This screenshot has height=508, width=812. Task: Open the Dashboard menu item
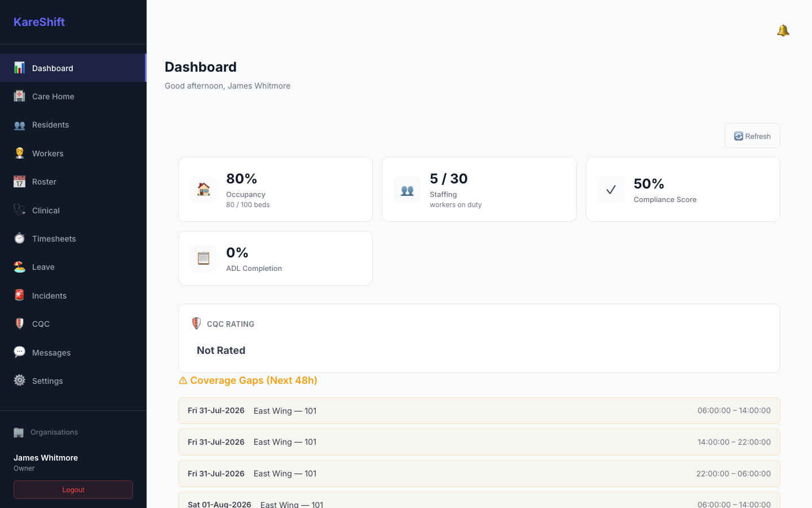pos(73,68)
